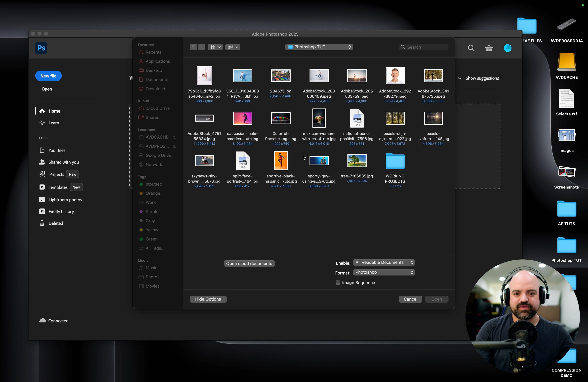The width and height of the screenshot is (588, 382).
Task: Open the search magnifier in Photoshop header
Action: [x=471, y=48]
